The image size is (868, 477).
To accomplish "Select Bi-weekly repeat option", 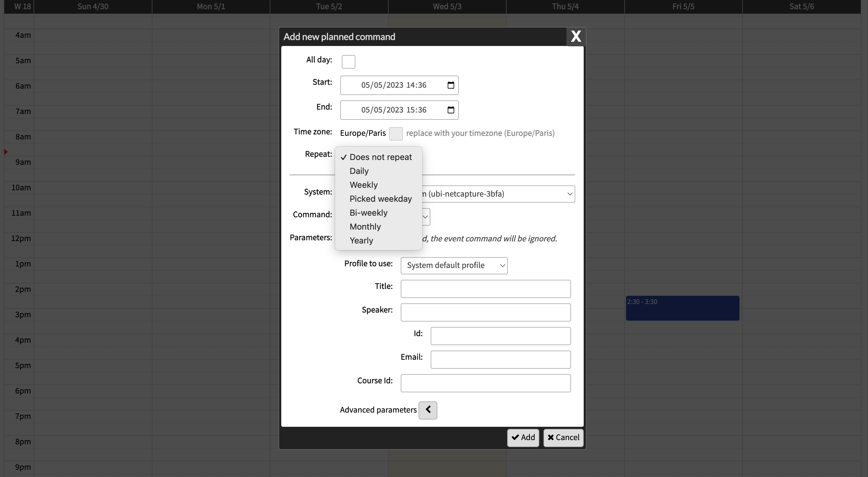I will pyautogui.click(x=378, y=213).
